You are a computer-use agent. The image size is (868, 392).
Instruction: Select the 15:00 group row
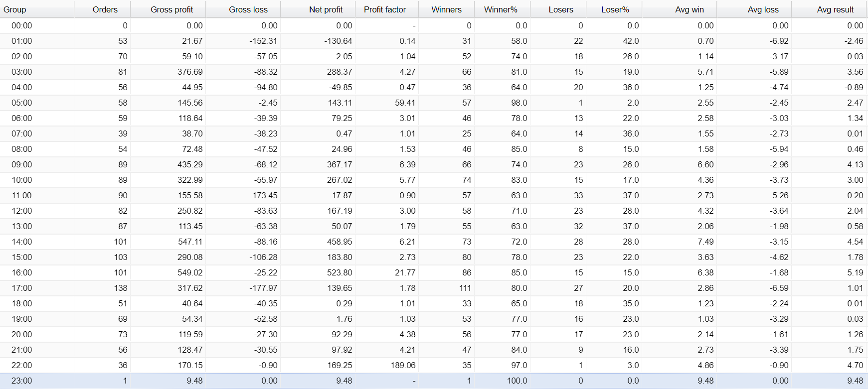pyautogui.click(x=434, y=257)
